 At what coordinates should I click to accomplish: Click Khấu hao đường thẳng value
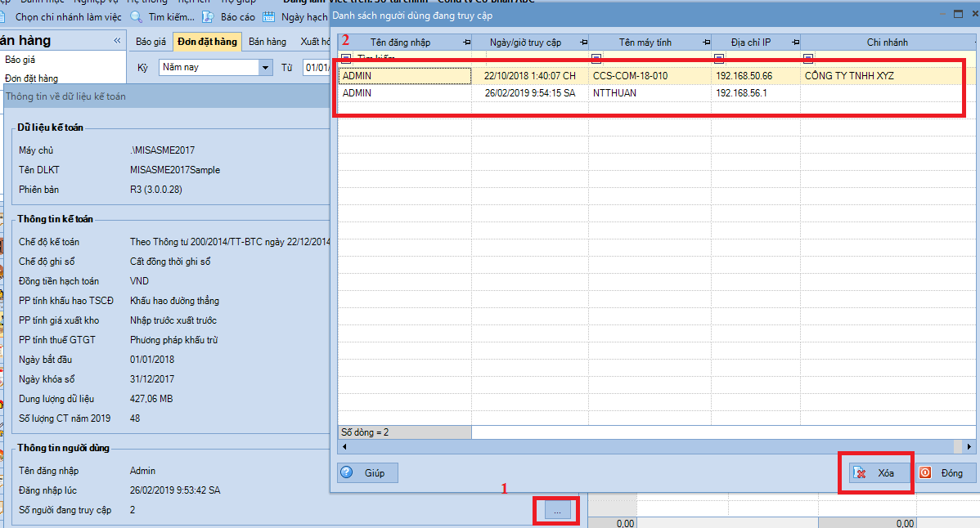(x=174, y=301)
